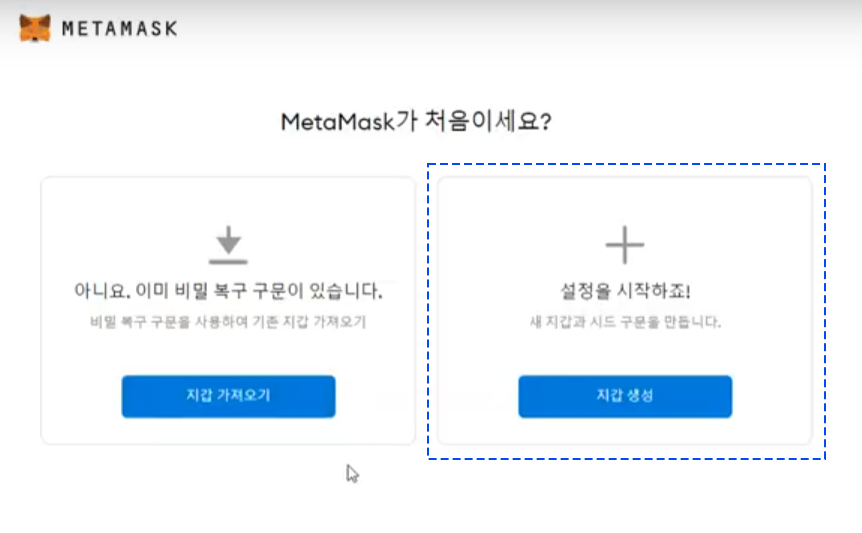Select the plus icon in create wallet card
Image resolution: width=862 pixels, height=533 pixels.
pyautogui.click(x=625, y=245)
